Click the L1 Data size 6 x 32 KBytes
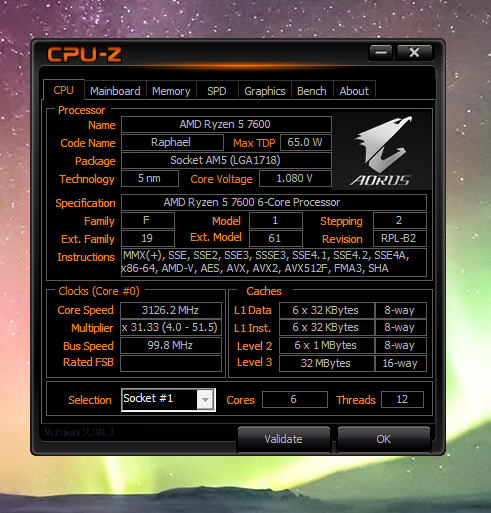The image size is (491, 513). [327, 310]
